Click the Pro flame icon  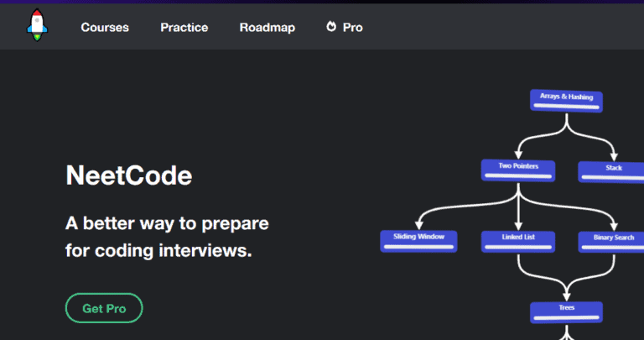click(x=331, y=27)
